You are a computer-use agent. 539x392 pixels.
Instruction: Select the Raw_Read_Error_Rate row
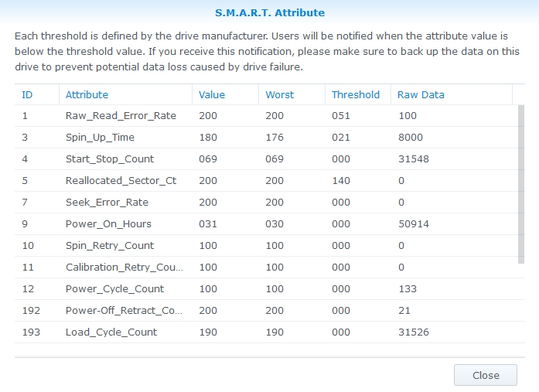click(x=121, y=116)
